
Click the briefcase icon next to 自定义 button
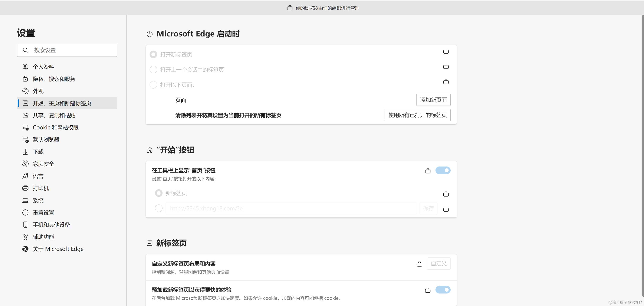click(419, 264)
